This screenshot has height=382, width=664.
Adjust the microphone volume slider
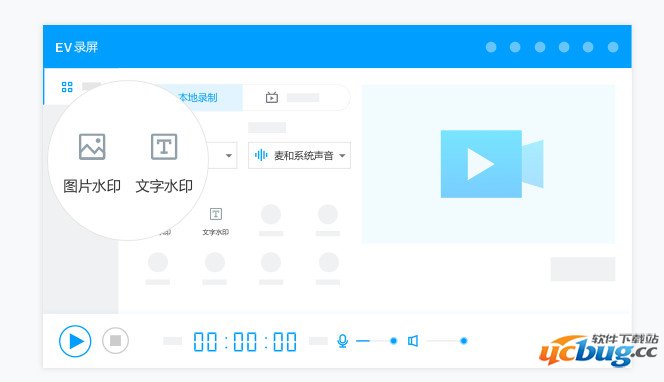[376, 340]
